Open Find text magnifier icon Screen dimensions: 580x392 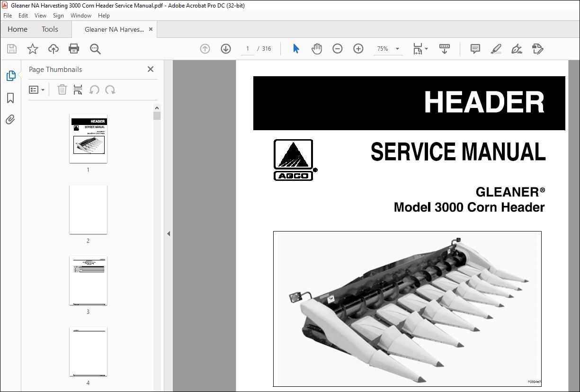tap(95, 49)
